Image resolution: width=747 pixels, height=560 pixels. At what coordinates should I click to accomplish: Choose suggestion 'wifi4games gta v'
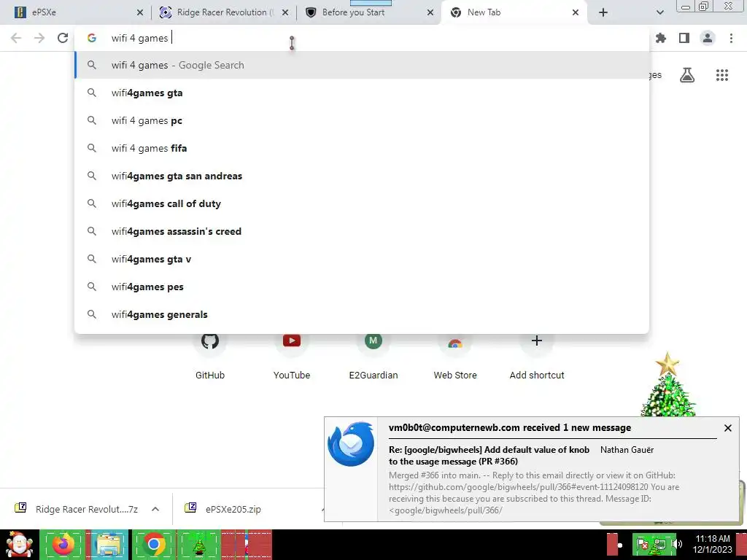[x=362, y=259]
